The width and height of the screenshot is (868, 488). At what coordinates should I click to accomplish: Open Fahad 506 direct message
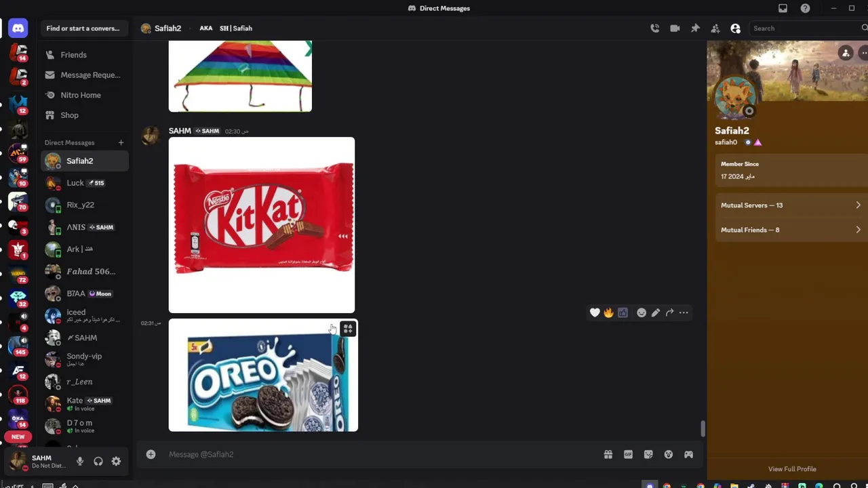(x=85, y=271)
